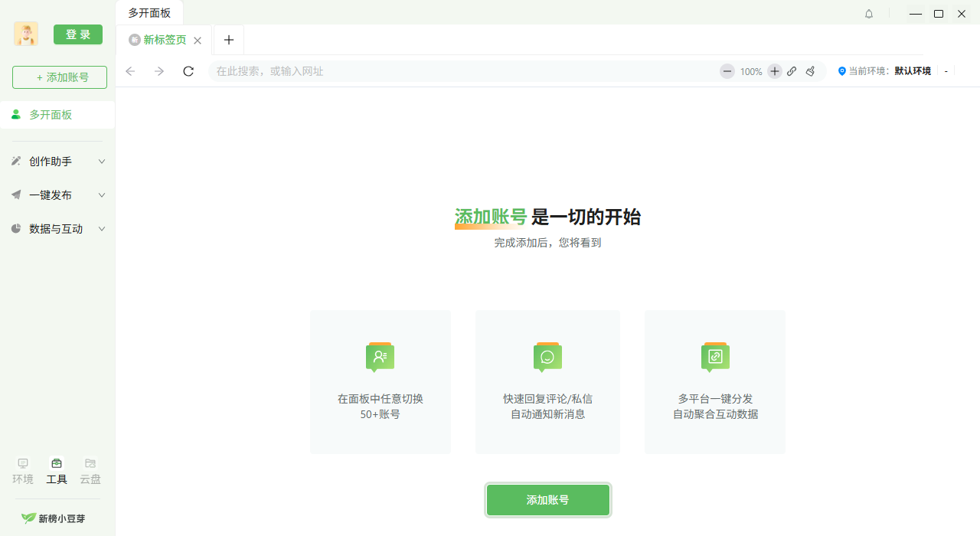This screenshot has height=536, width=980.
Task: Click the notification bell icon
Action: tap(869, 14)
